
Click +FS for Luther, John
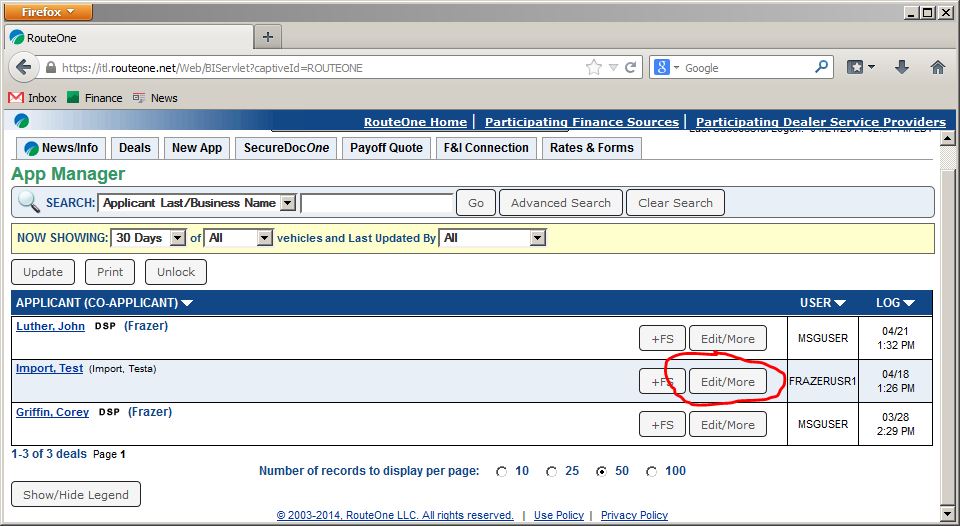tap(662, 339)
